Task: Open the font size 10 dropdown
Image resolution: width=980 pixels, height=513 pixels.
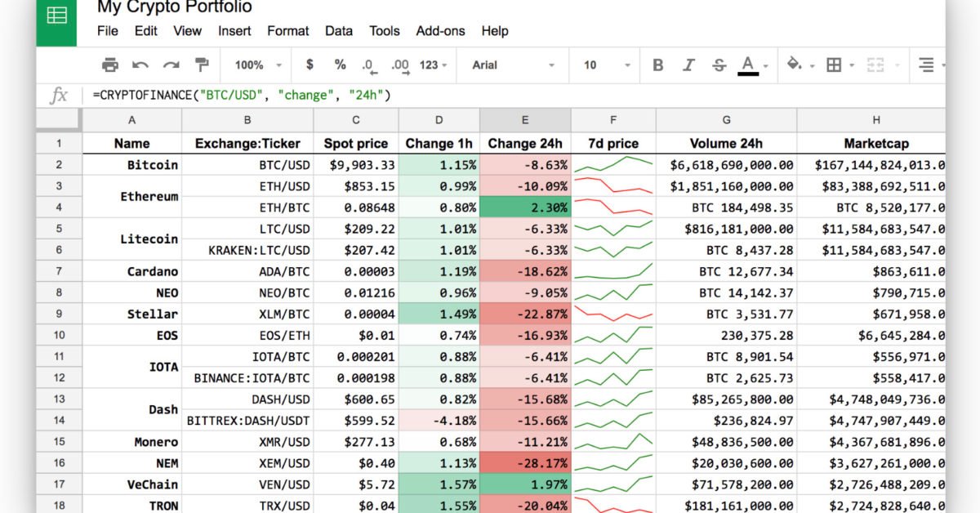Action: pyautogui.click(x=607, y=65)
